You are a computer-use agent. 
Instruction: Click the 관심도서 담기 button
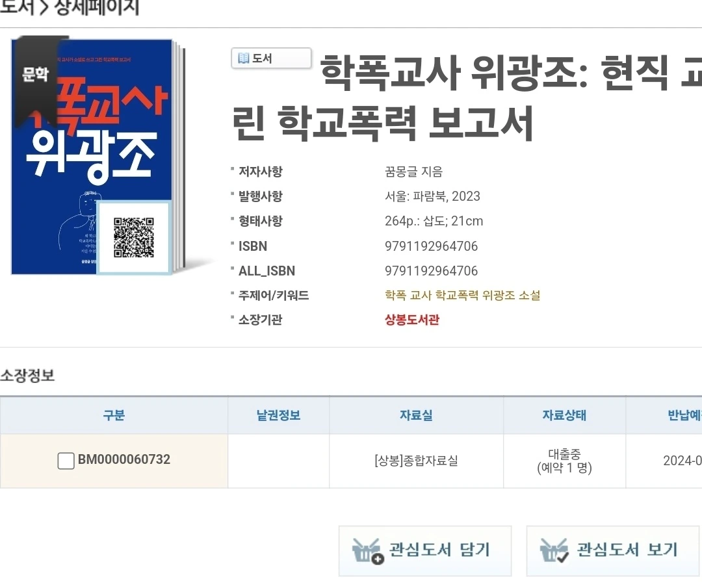point(425,551)
